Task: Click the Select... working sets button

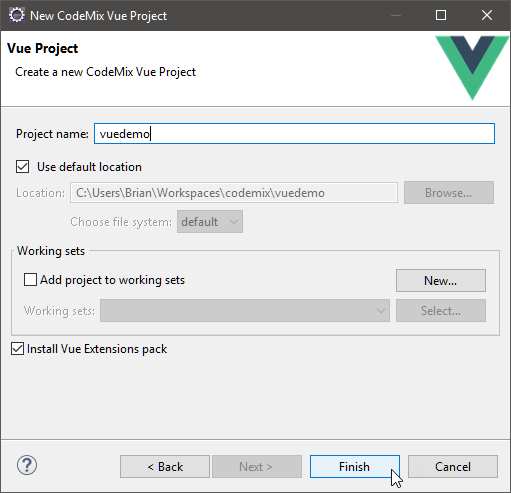Action: click(x=441, y=311)
